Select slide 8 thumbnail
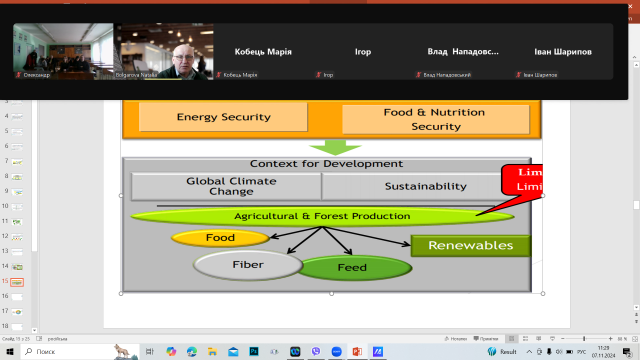The width and height of the screenshot is (640, 360). pyautogui.click(x=17, y=177)
